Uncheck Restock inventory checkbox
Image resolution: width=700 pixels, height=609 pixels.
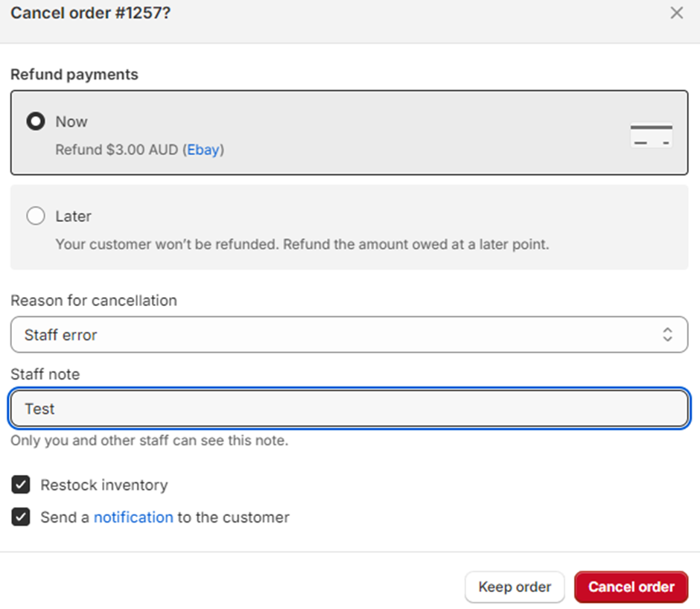pos(21,485)
